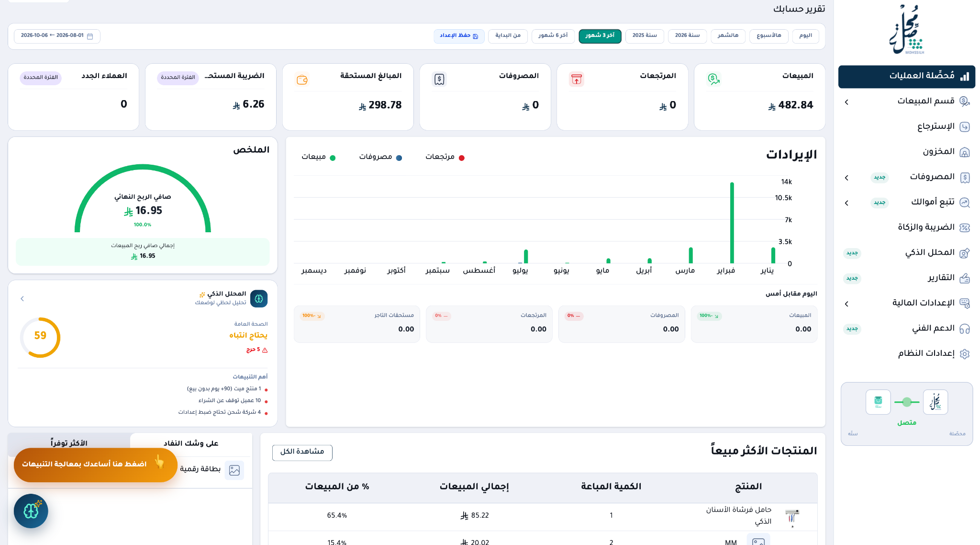
Task: Click the إعدادات النظام gear icon
Action: tap(965, 354)
